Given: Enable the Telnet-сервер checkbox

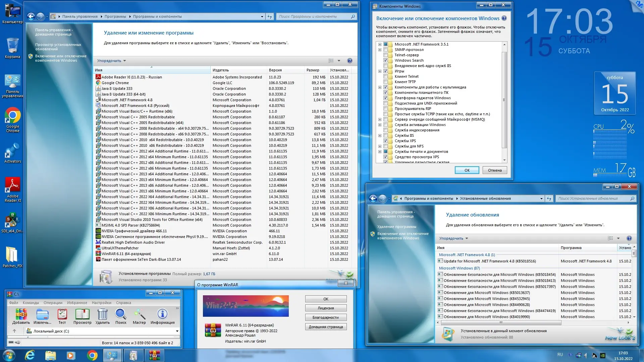Looking at the screenshot, I should (385, 55).
